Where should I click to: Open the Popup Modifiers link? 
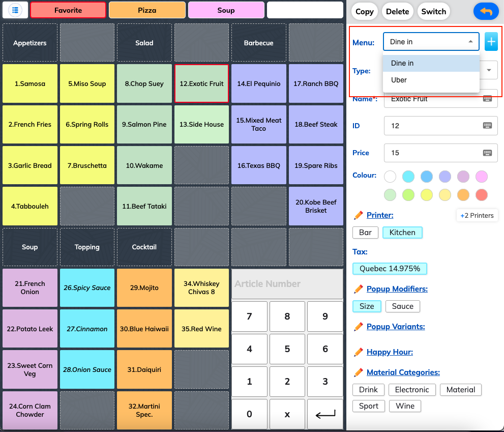coord(397,289)
